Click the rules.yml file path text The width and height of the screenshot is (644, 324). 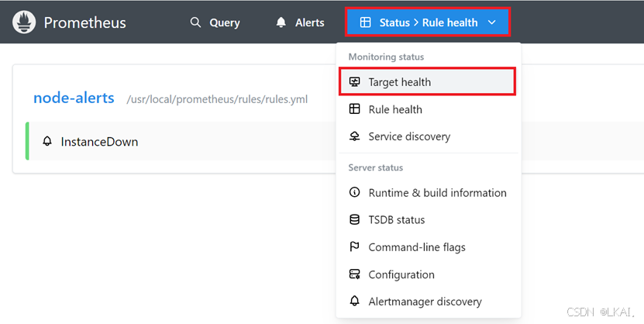pos(217,99)
